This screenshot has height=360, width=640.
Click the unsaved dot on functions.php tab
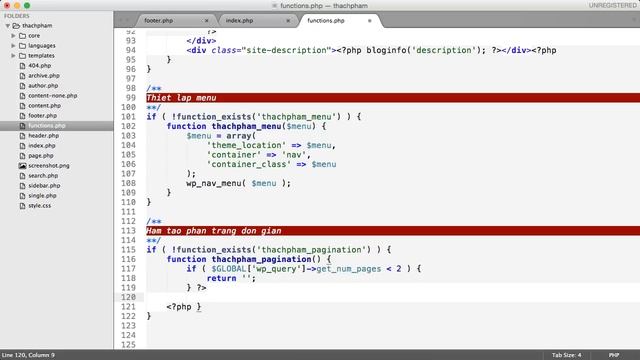pyautogui.click(x=370, y=20)
